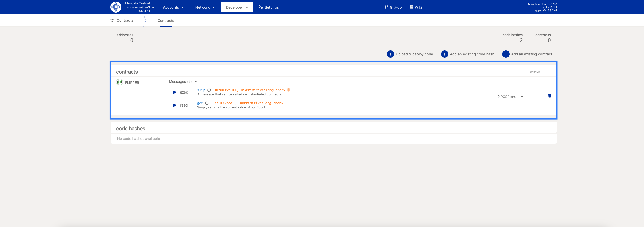Execute the flip message play button
This screenshot has height=227, width=644.
click(x=175, y=92)
